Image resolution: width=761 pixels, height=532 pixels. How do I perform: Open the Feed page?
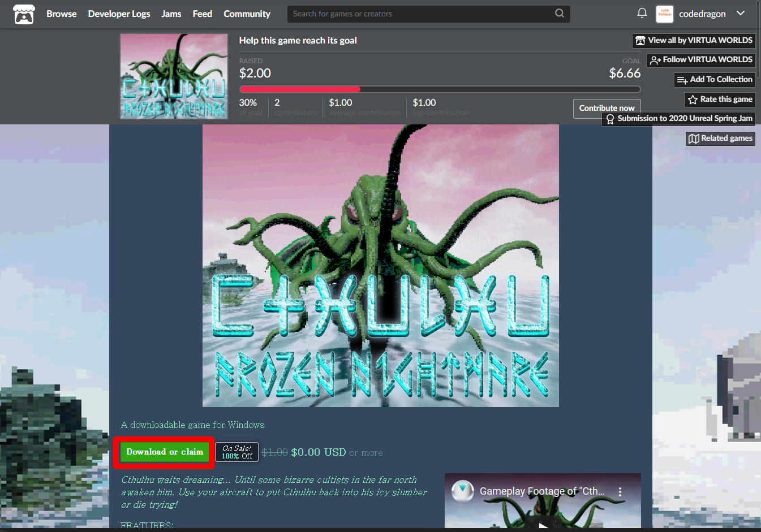(202, 14)
